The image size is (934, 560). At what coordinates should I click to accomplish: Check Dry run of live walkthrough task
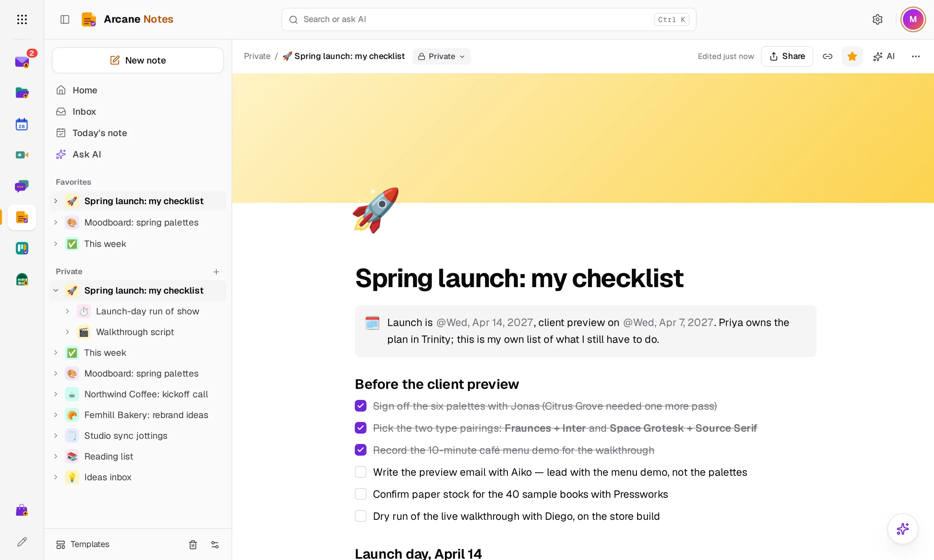point(361,516)
